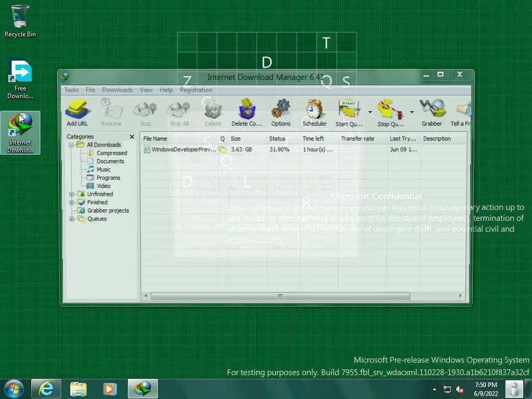This screenshot has height=399, width=532.
Task: Select the Video category
Action: [x=103, y=186]
